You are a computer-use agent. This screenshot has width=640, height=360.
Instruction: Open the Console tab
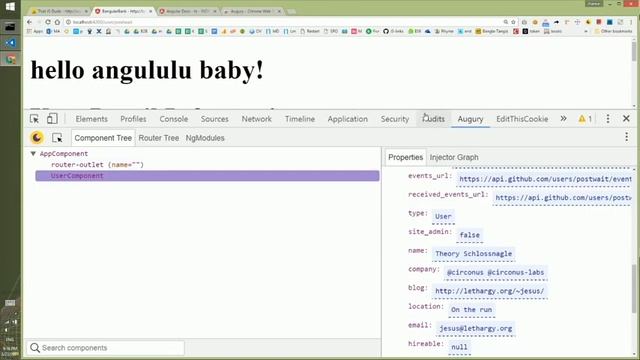point(173,119)
